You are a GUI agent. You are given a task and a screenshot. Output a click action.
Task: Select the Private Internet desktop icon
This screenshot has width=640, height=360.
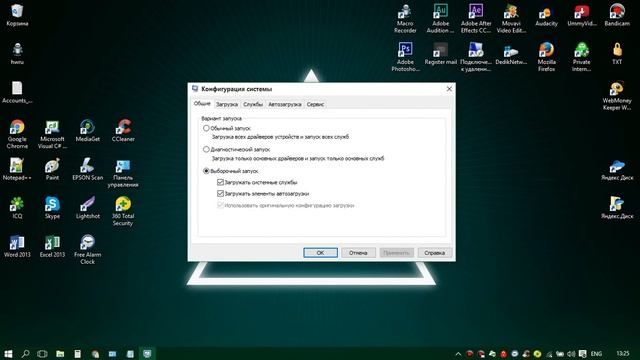coord(582,57)
